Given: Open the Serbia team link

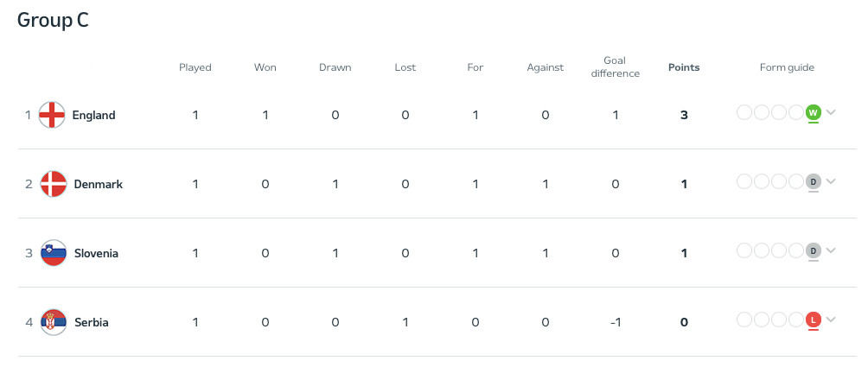Looking at the screenshot, I should click(x=91, y=322).
